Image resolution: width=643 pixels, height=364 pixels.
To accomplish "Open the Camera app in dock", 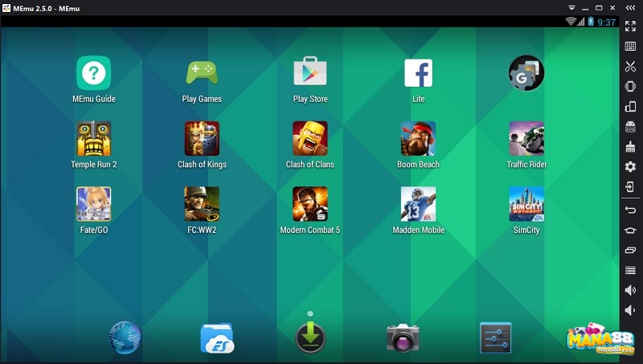I will 403,337.
